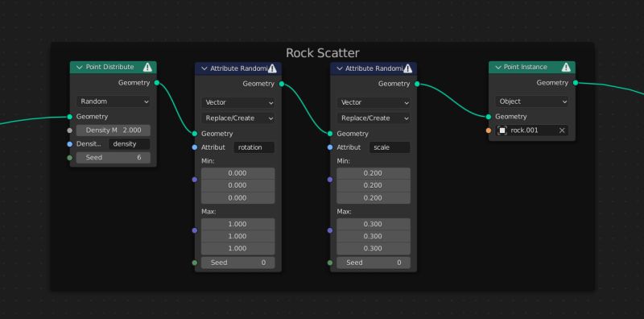
Task: Click Point Instance orange object socket
Action: [489, 130]
